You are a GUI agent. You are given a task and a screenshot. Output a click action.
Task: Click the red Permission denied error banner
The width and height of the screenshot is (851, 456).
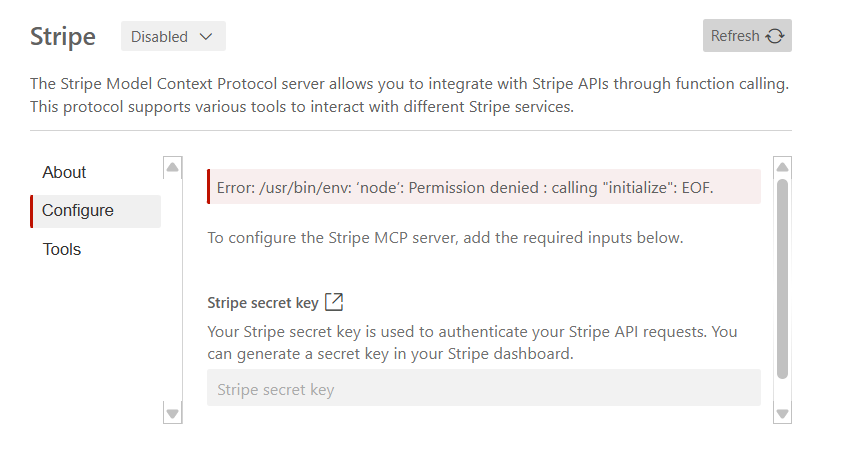(x=483, y=186)
